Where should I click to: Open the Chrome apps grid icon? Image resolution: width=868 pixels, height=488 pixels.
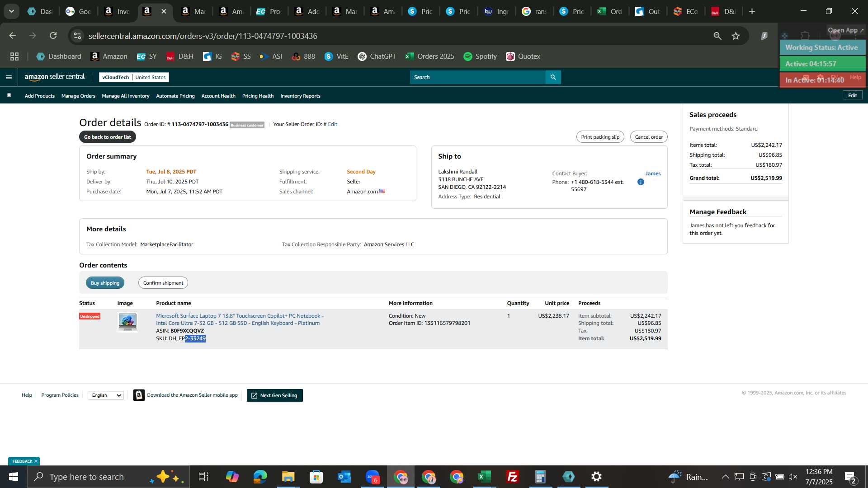tap(14, 56)
